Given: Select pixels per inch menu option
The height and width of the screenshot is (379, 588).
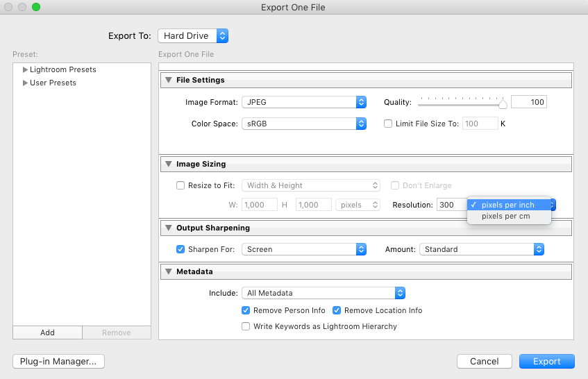Looking at the screenshot, I should [508, 205].
